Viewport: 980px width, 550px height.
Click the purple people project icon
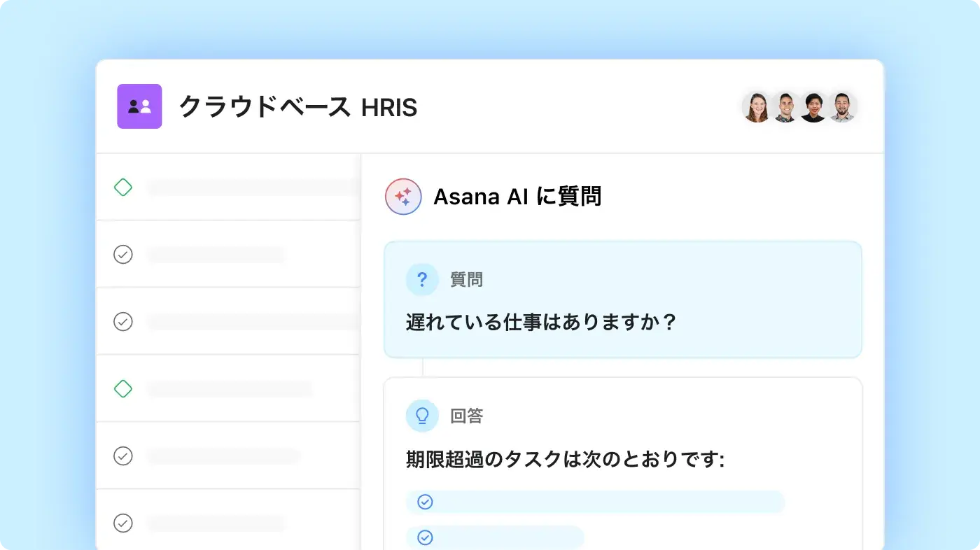139,106
